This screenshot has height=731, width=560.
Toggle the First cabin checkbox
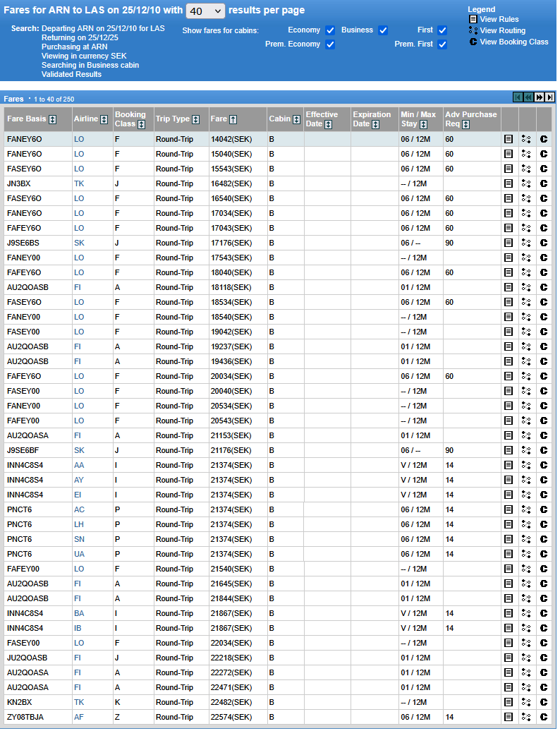click(x=442, y=30)
